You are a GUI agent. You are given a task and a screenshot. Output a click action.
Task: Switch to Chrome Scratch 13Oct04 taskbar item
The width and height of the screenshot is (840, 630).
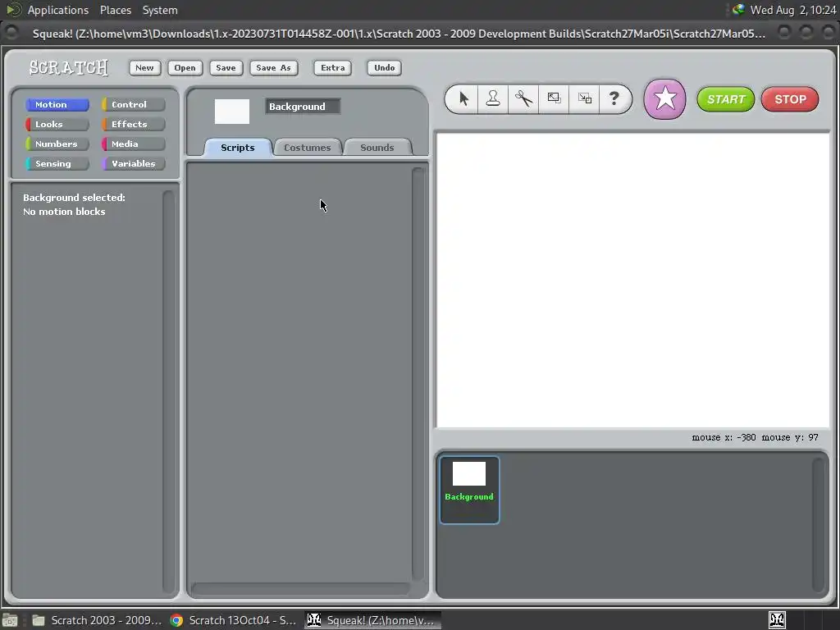233,620
